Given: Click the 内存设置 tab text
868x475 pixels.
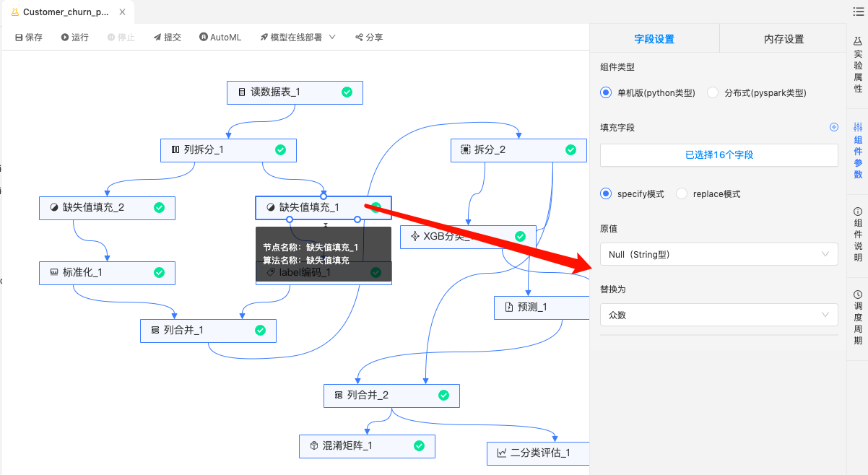Looking at the screenshot, I should point(784,39).
